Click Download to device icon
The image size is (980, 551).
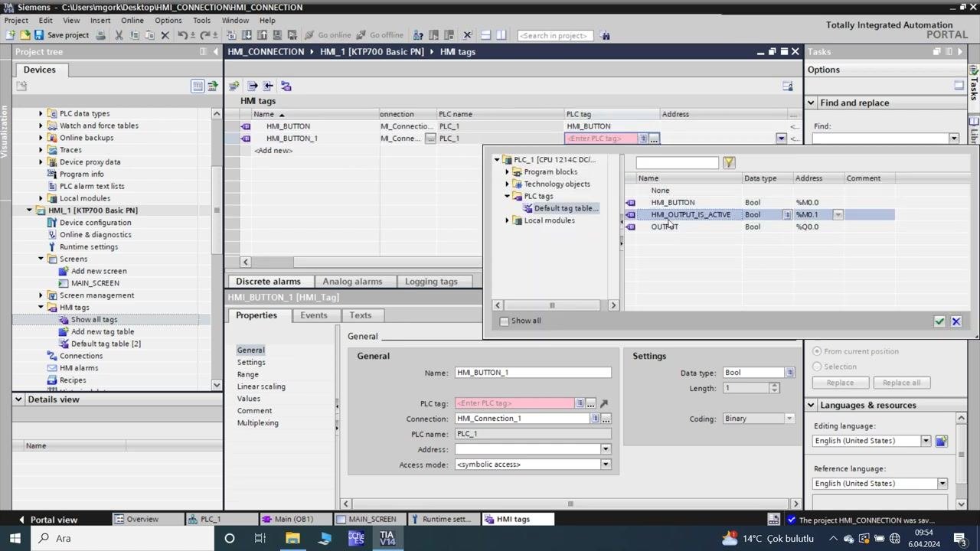click(247, 35)
